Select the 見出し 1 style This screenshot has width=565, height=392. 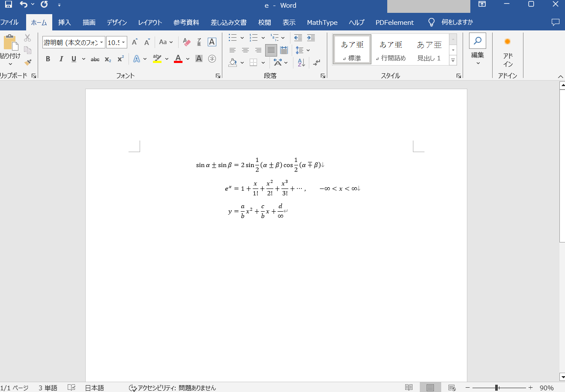tap(429, 50)
